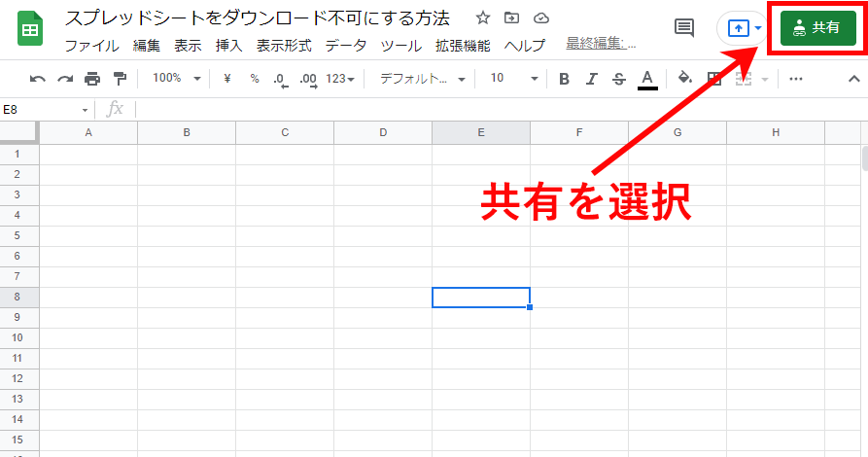Toggle bold formatting
868x457 pixels.
(x=564, y=79)
